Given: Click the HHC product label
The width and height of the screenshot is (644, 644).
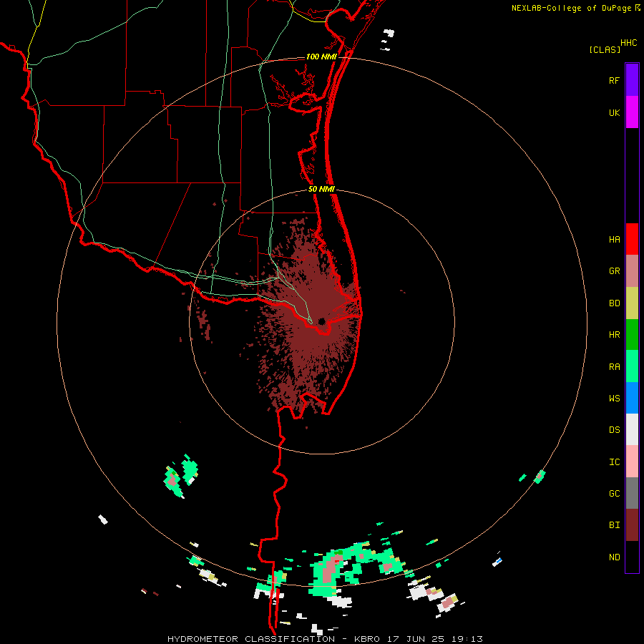Looking at the screenshot, I should (629, 43).
